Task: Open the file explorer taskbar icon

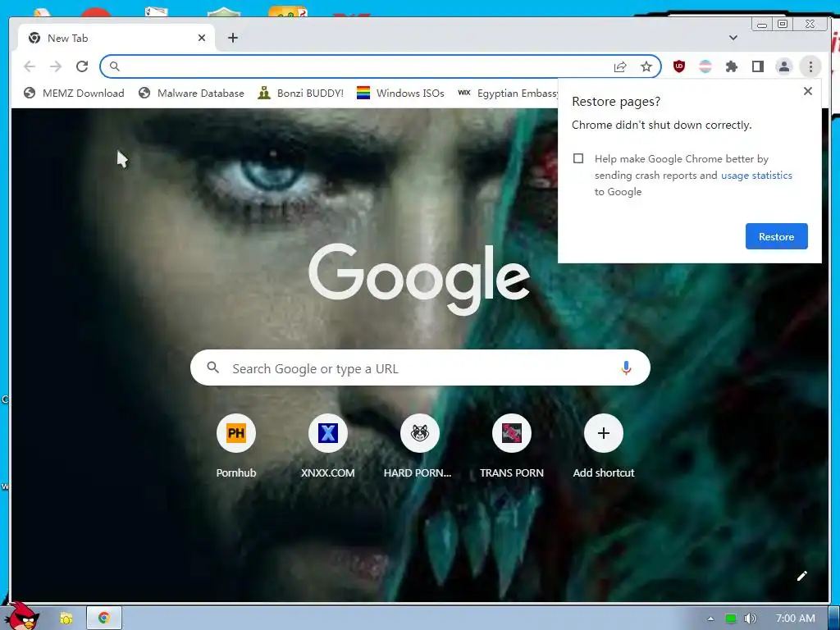Action: (x=66, y=619)
